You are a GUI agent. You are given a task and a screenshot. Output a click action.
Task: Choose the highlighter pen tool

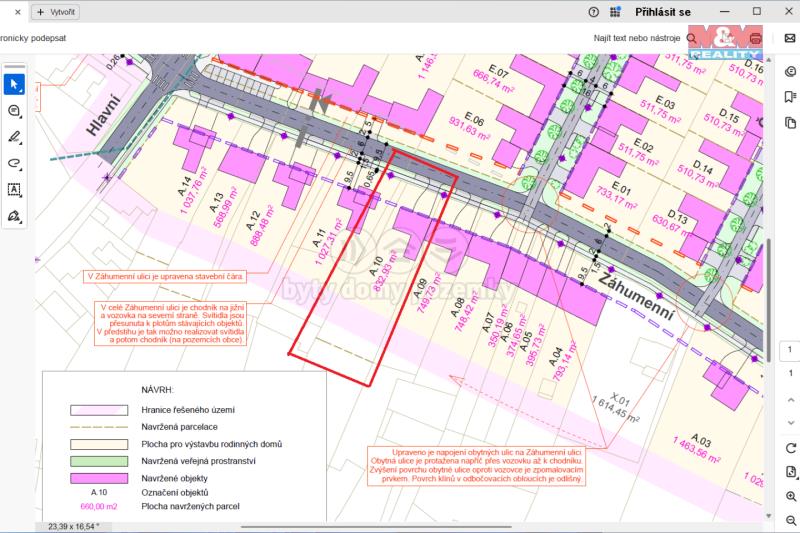click(x=15, y=136)
